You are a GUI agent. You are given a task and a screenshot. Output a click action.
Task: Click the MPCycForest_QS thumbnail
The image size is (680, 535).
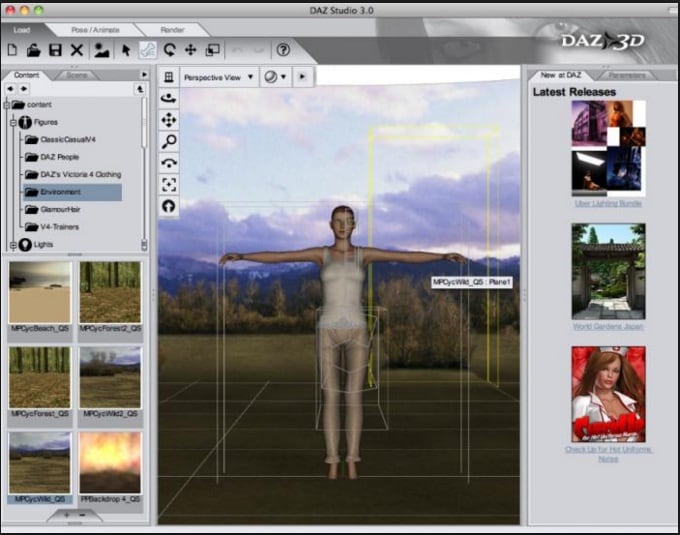point(40,377)
